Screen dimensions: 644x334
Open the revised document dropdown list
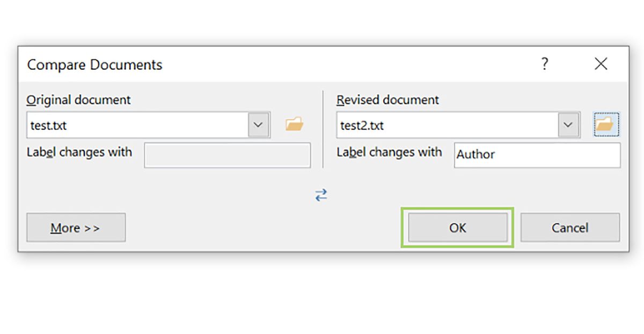point(568,124)
